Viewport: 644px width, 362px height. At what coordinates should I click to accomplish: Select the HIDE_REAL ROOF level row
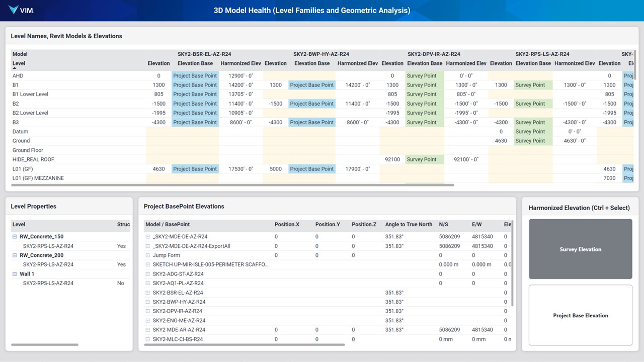[x=33, y=159]
